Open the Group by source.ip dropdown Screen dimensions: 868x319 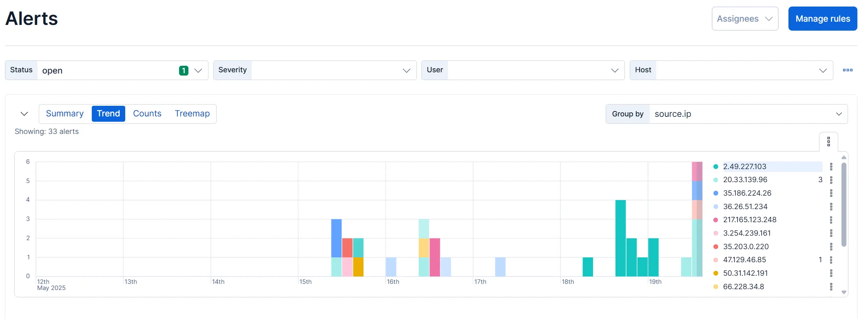[727, 114]
